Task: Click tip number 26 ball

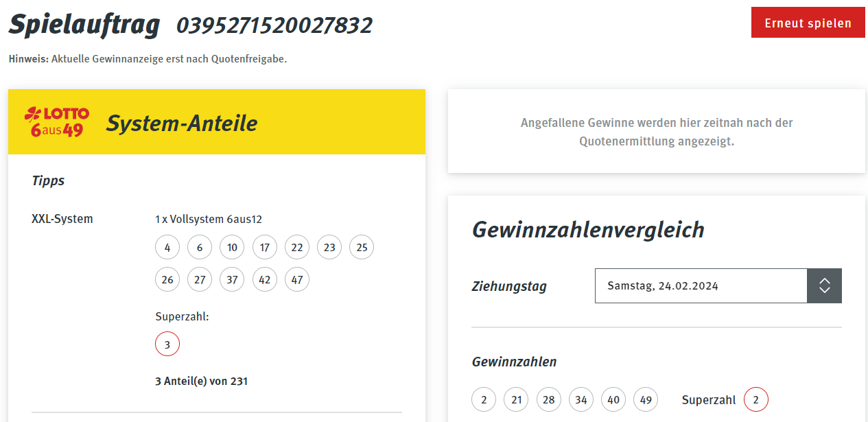Action: pyautogui.click(x=167, y=279)
